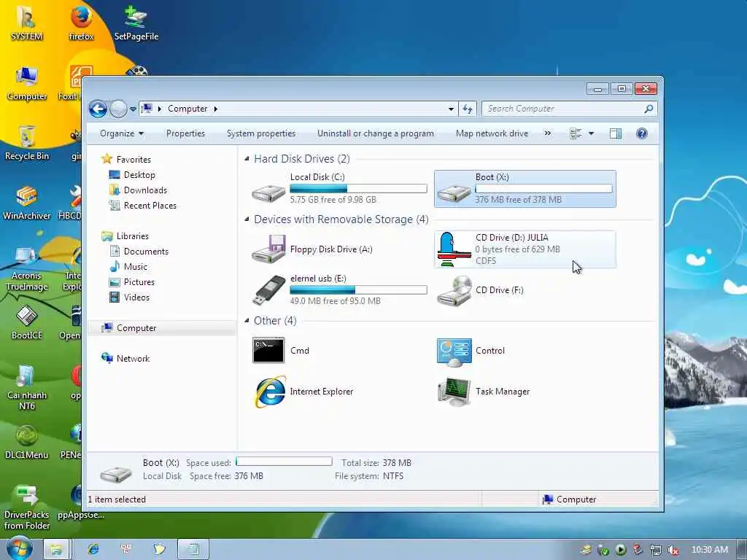Select the Task Manager icon
747x560 pixels.
(455, 392)
